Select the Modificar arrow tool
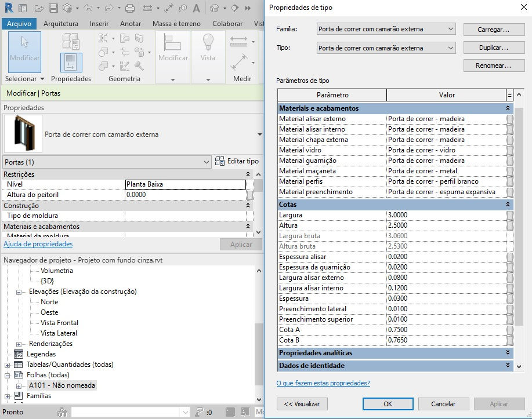The height and width of the screenshot is (419, 532). 25,52
